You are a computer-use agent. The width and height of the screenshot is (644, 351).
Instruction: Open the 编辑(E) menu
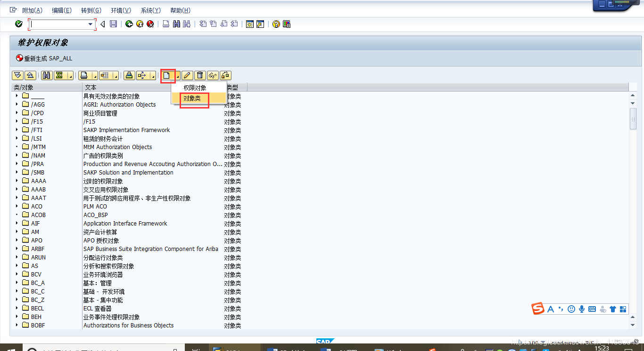coord(62,10)
